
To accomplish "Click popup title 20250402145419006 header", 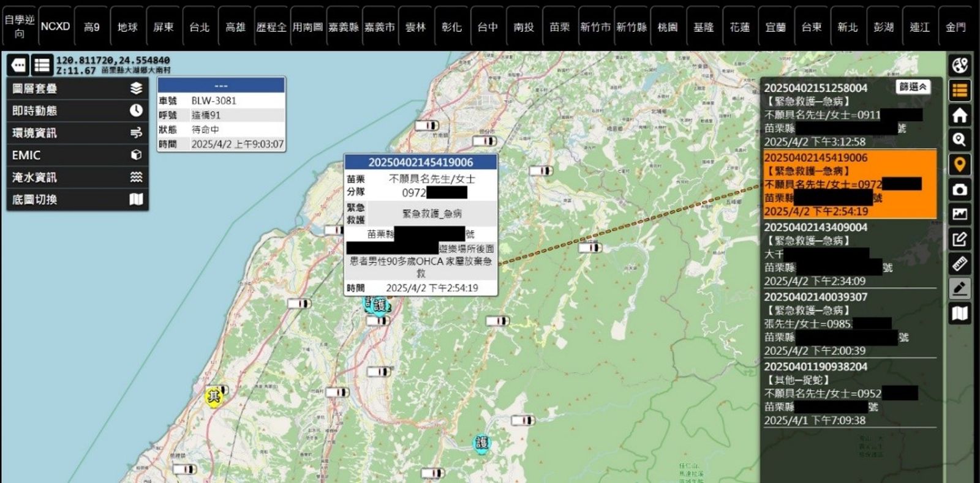I will pyautogui.click(x=421, y=162).
